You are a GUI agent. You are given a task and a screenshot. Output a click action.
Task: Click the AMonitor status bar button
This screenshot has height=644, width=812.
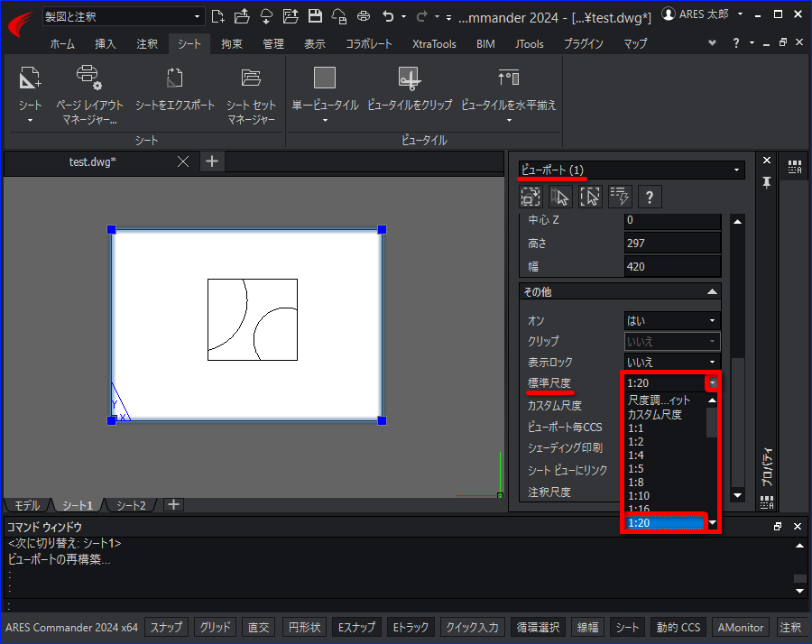tap(740, 628)
